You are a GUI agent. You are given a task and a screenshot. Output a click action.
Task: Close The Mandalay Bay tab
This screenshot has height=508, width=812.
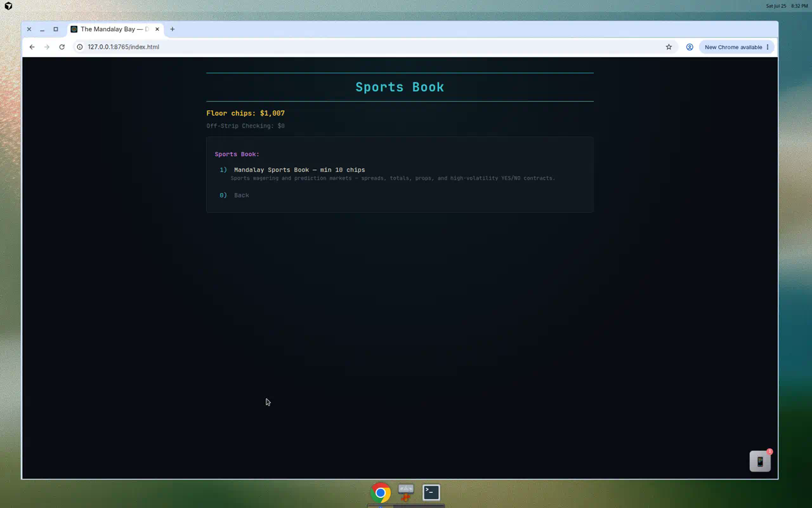pos(157,29)
